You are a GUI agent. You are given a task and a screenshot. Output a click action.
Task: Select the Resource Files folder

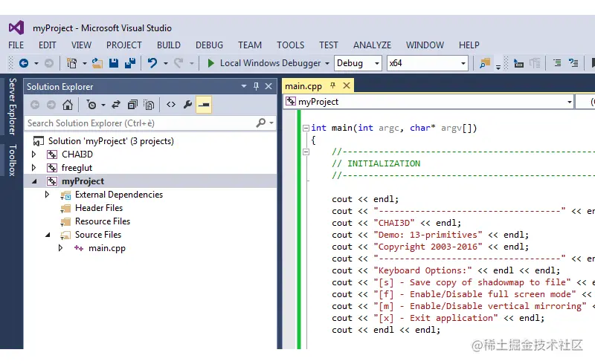[103, 221]
